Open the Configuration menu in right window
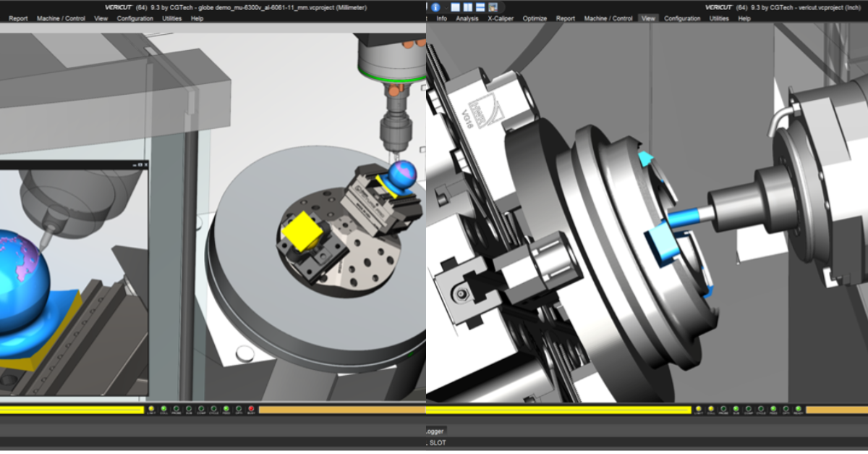The image size is (868, 454). (x=682, y=18)
